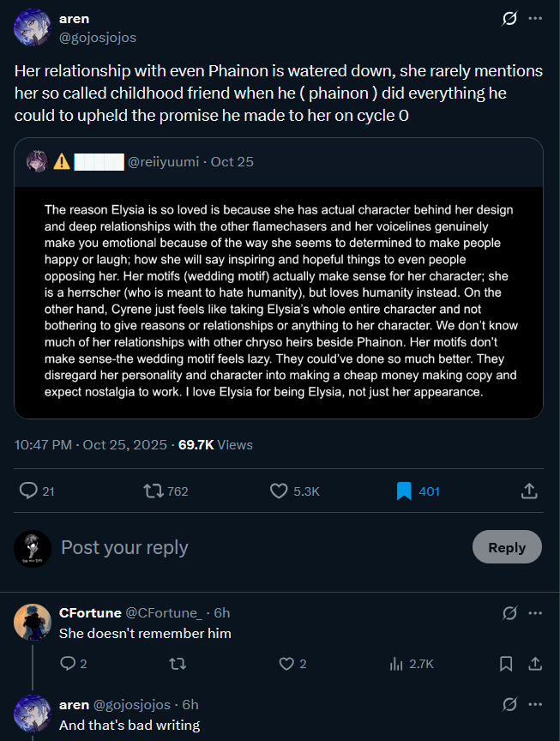Toggle bookmark showing 401 on main post

tap(404, 491)
